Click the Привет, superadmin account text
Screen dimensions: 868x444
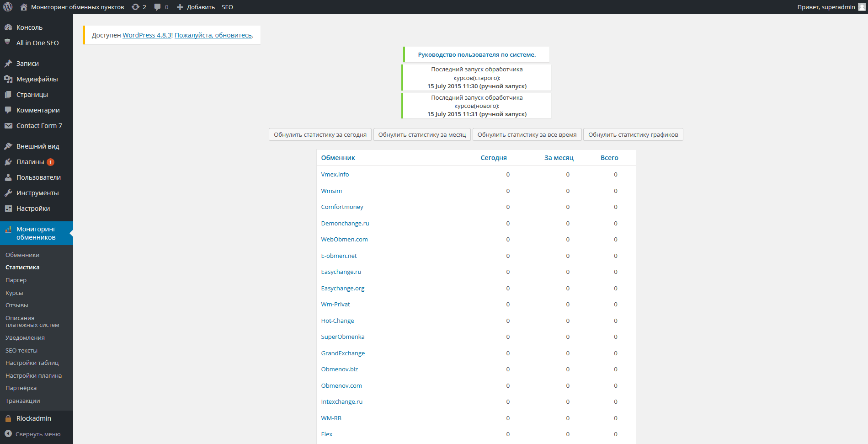826,7
